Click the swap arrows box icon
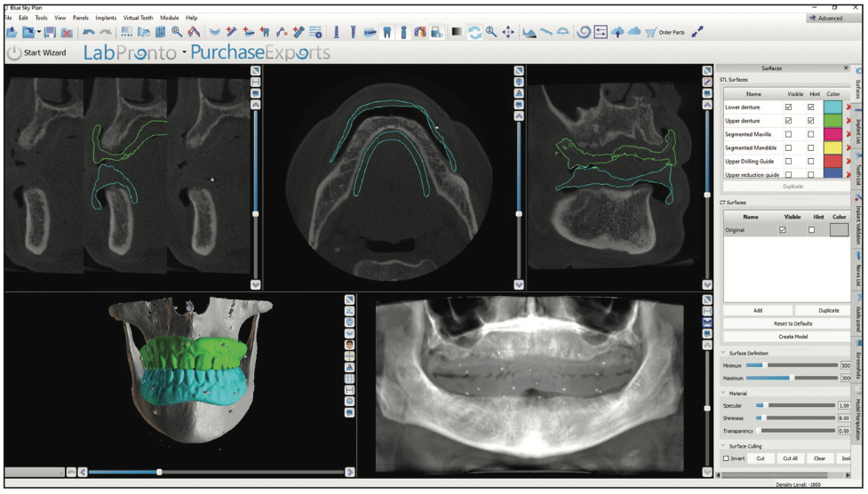The image size is (868, 494). coord(601,32)
